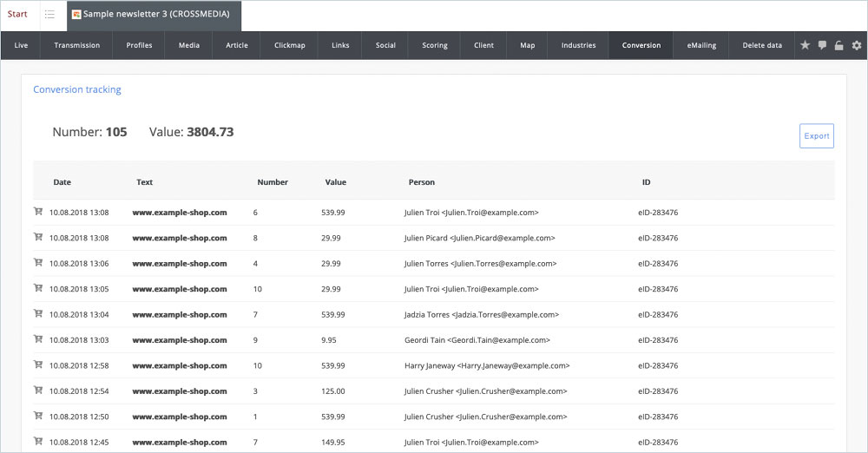
Task: Click the newsletter icon in Sample newsletter tab
Action: (76, 15)
